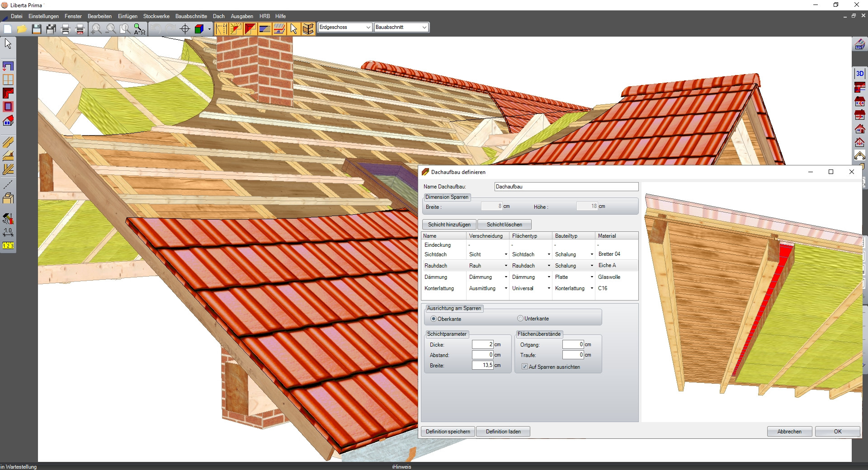Open the Stockwerke menu
The width and height of the screenshot is (868, 470).
click(x=156, y=16)
